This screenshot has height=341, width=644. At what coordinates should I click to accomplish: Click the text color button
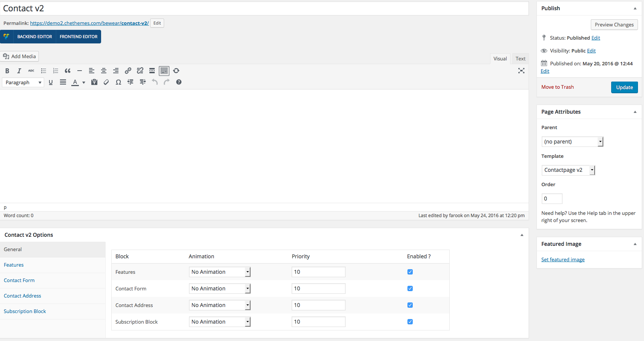(x=75, y=82)
